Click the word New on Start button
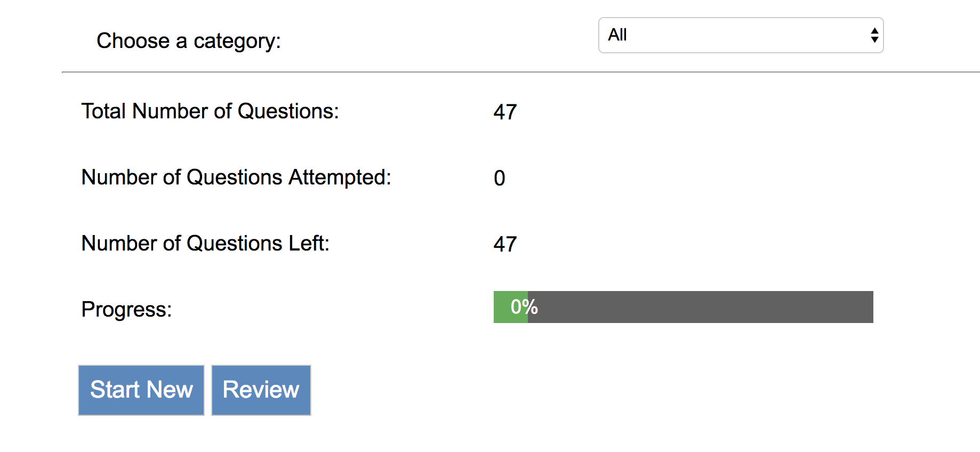 (x=170, y=390)
